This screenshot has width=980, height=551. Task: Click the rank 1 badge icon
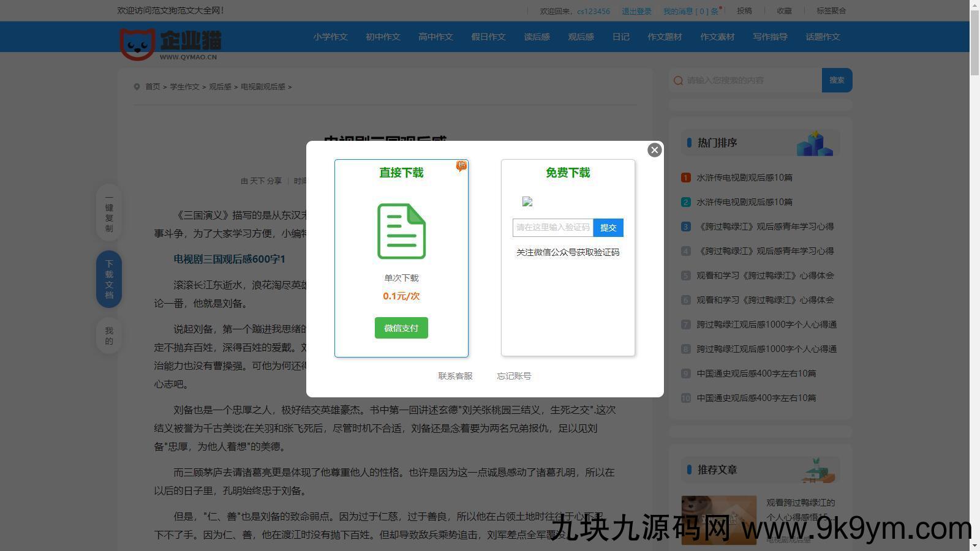coord(685,178)
